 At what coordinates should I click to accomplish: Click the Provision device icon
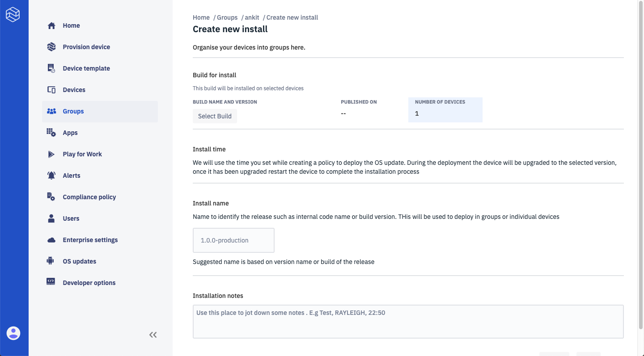click(51, 47)
